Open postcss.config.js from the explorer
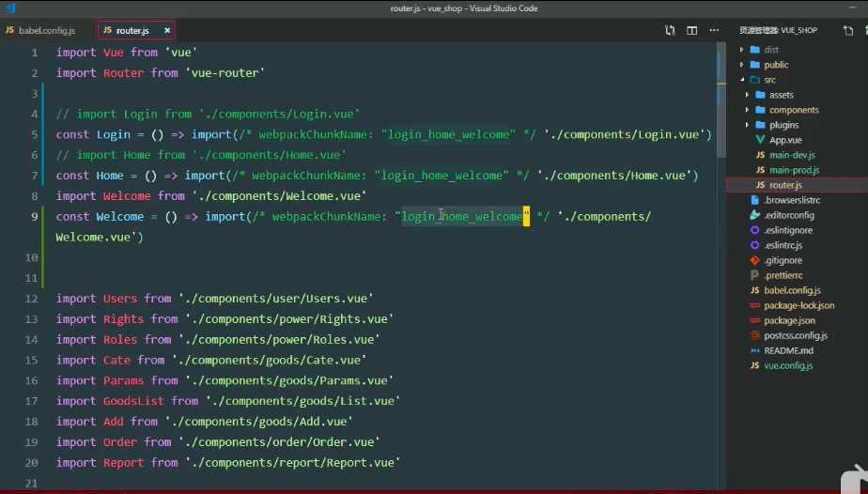The image size is (868, 494). point(796,335)
